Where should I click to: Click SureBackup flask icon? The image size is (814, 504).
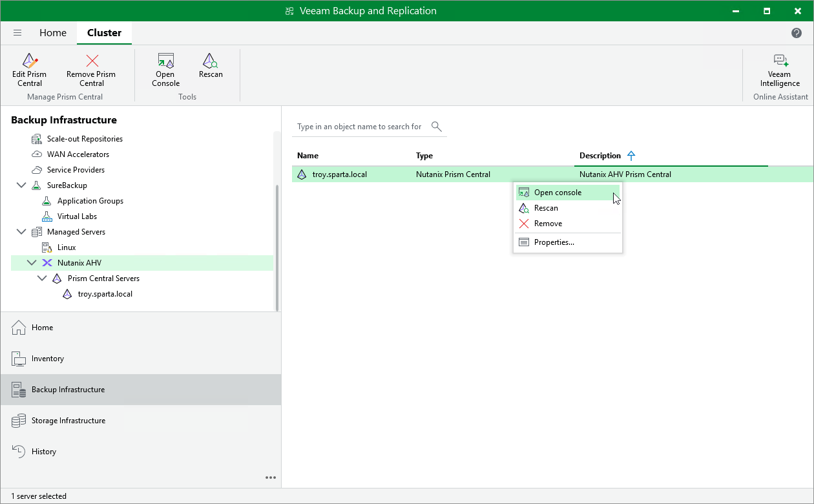pyautogui.click(x=37, y=185)
